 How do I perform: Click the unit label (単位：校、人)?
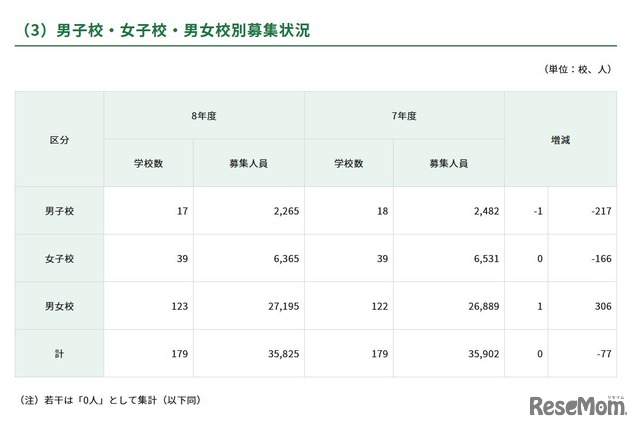(577, 70)
